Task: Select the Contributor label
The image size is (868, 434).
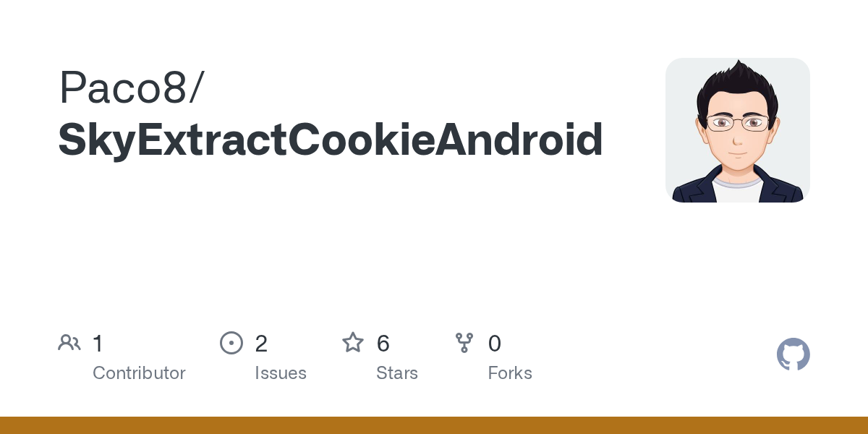Action: point(139,373)
